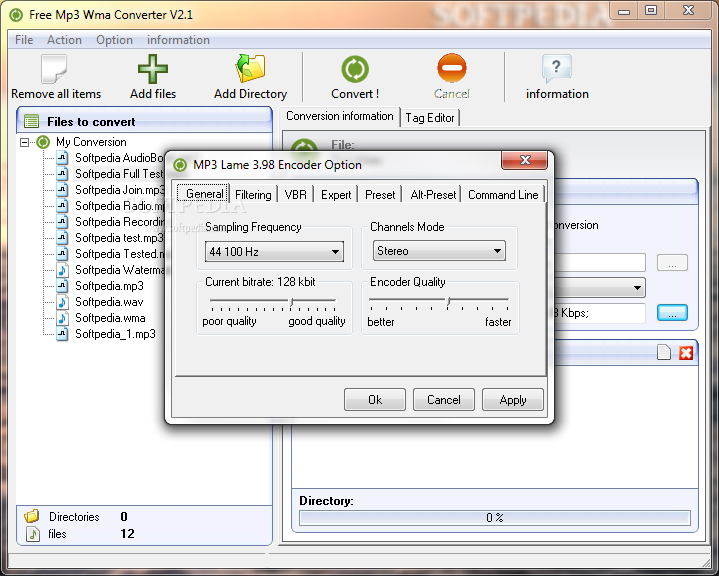Select Softpedia AudioBook file in the tree
The height and width of the screenshot is (576, 719).
pyautogui.click(x=119, y=158)
